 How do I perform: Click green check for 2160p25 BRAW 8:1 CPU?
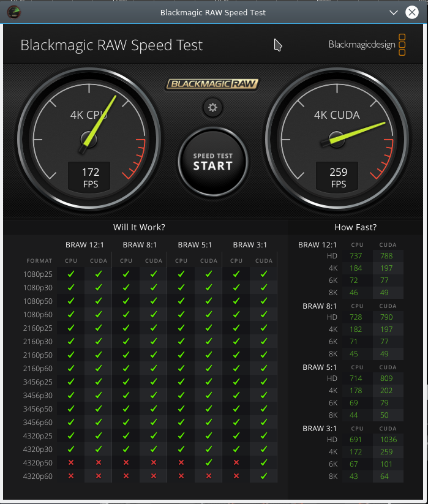click(x=126, y=328)
